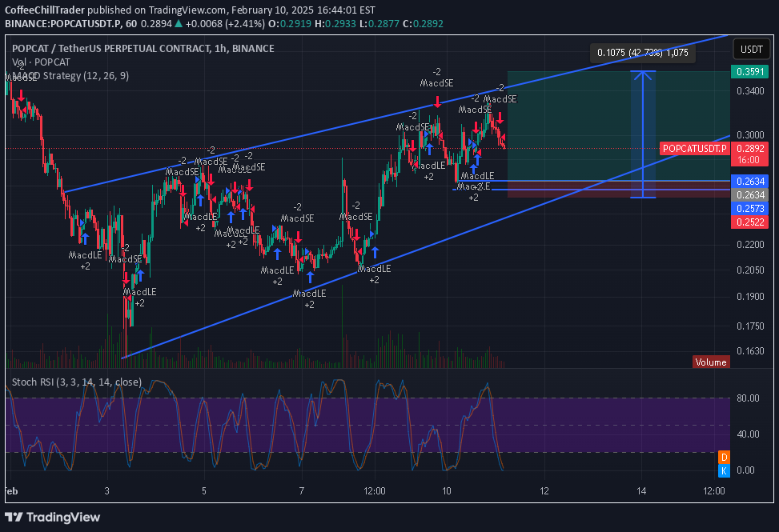Image resolution: width=779 pixels, height=532 pixels.
Task: Click the CoffeeChillTrader author name
Action: click(45, 10)
